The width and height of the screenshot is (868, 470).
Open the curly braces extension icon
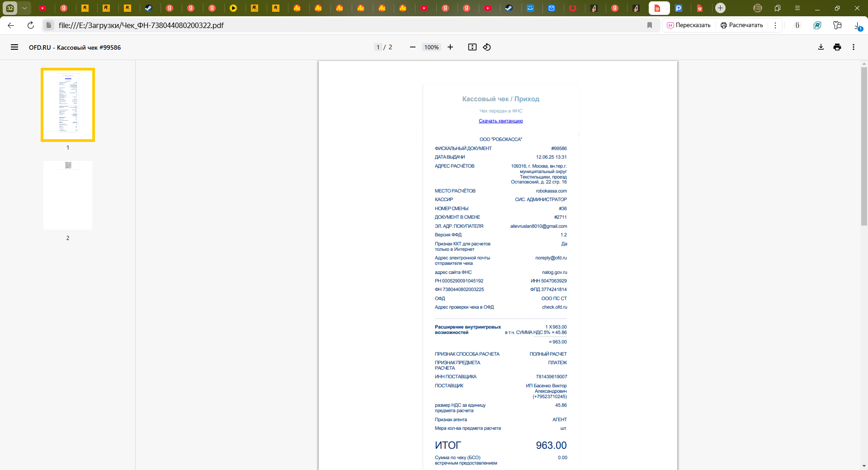tap(797, 25)
